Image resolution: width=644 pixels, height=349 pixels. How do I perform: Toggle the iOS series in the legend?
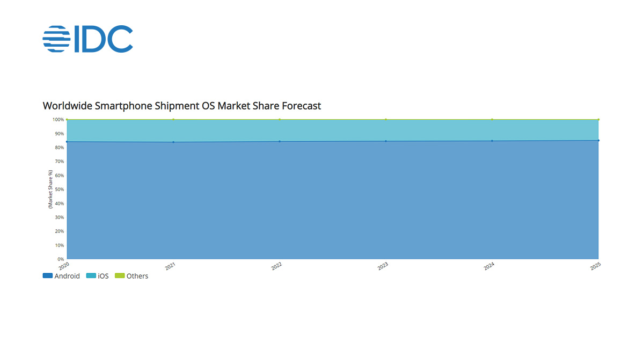tap(96, 276)
